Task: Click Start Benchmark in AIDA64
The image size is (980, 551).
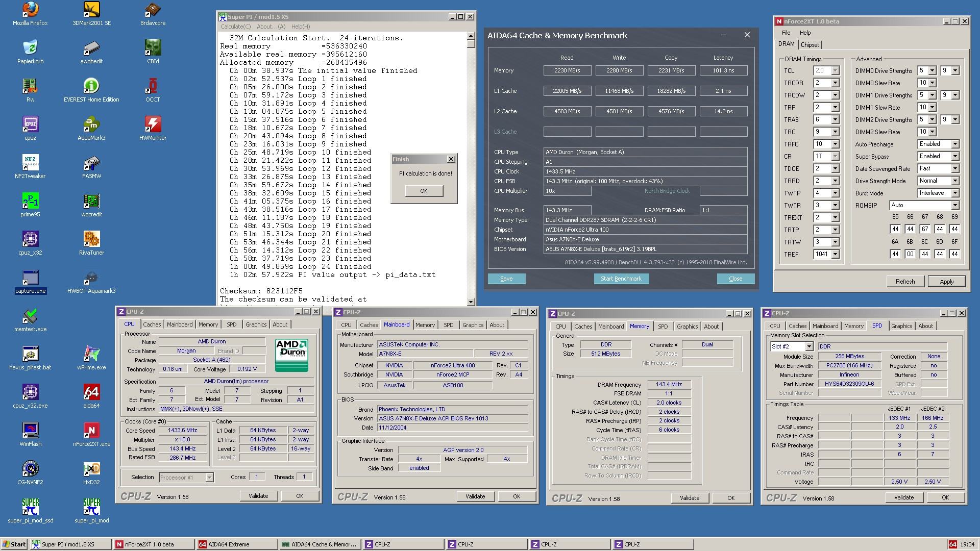Action: (x=621, y=279)
